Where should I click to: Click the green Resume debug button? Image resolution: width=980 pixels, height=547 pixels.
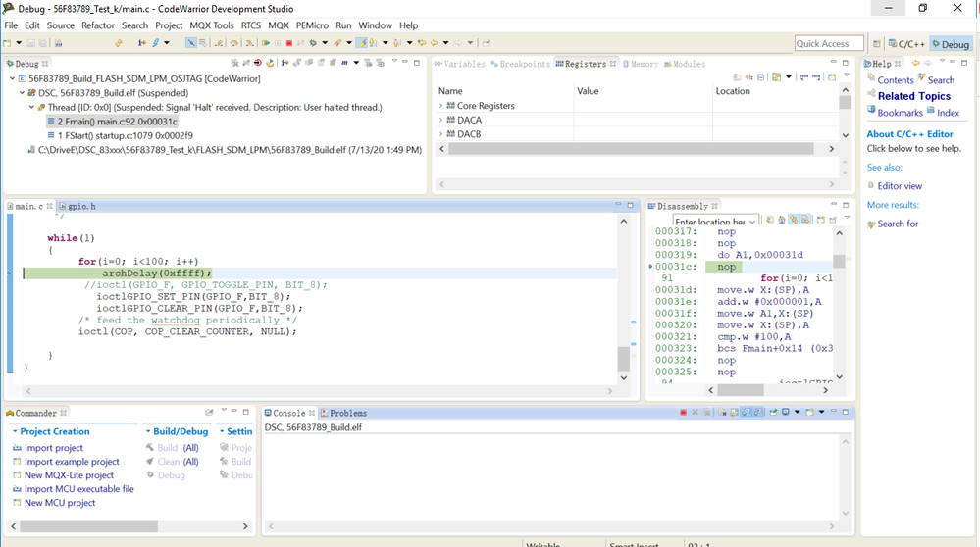click(266, 43)
